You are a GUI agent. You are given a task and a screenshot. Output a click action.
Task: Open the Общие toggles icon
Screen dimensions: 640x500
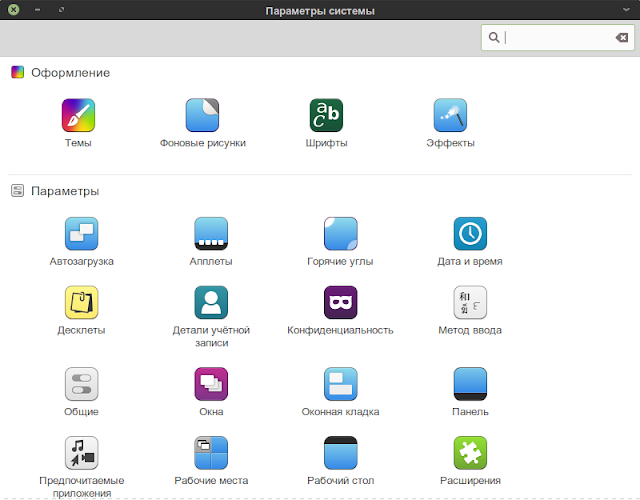81,384
